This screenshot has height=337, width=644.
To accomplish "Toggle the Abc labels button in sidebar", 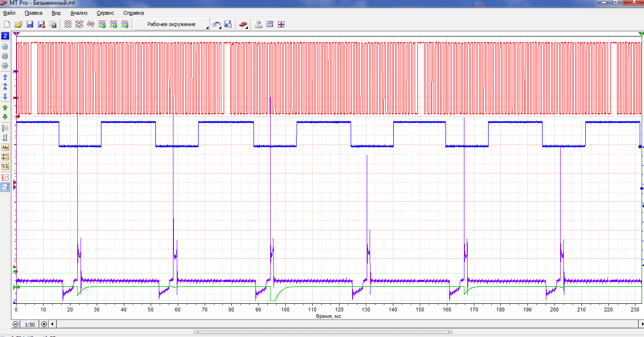I will click(x=5, y=147).
